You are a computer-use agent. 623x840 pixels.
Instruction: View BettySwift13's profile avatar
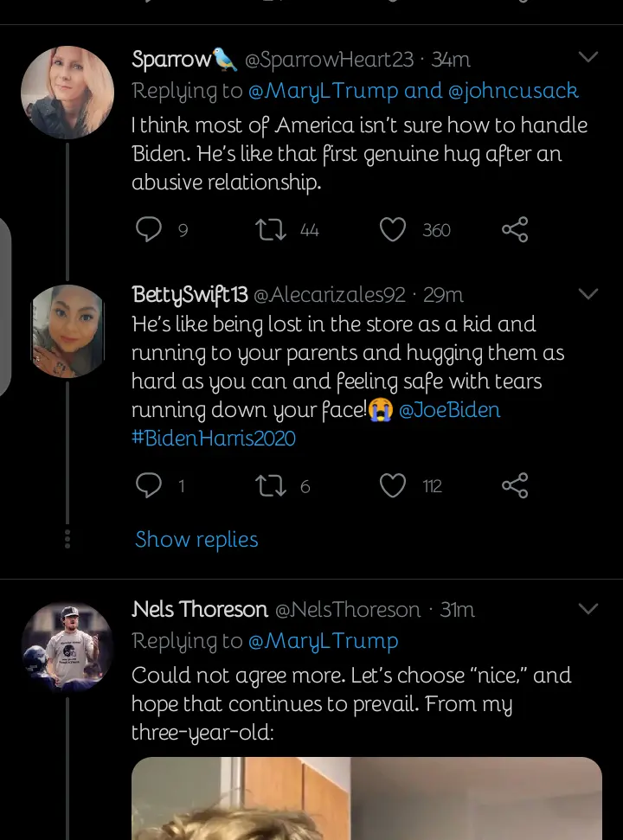[67, 331]
